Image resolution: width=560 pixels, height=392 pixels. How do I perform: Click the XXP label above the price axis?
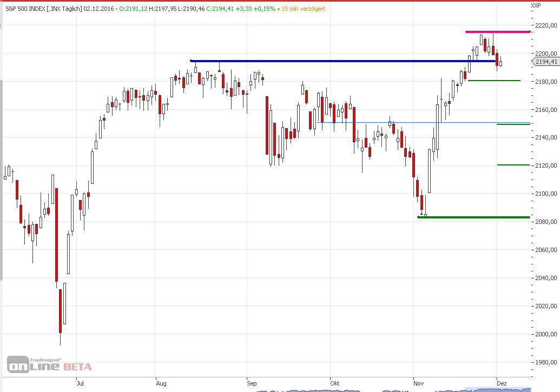(x=536, y=5)
